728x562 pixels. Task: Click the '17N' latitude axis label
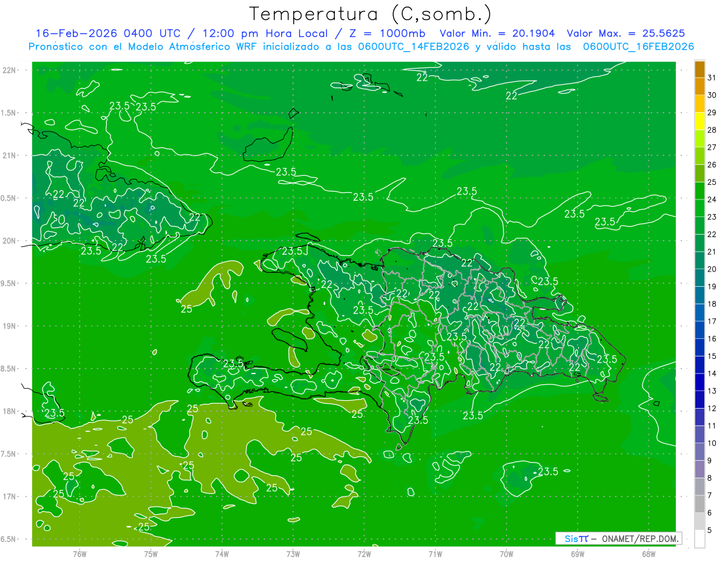(x=10, y=497)
